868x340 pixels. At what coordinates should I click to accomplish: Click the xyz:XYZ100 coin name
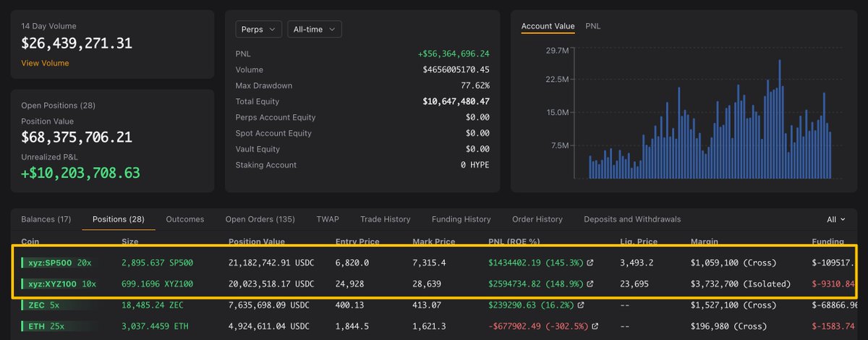pos(53,284)
